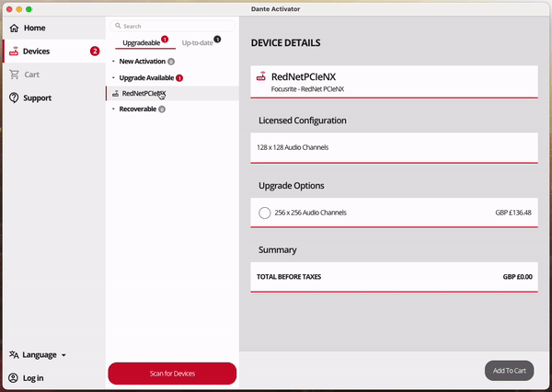The image size is (552, 392).
Task: Open the Cart from the sidebar
Action: click(x=30, y=75)
